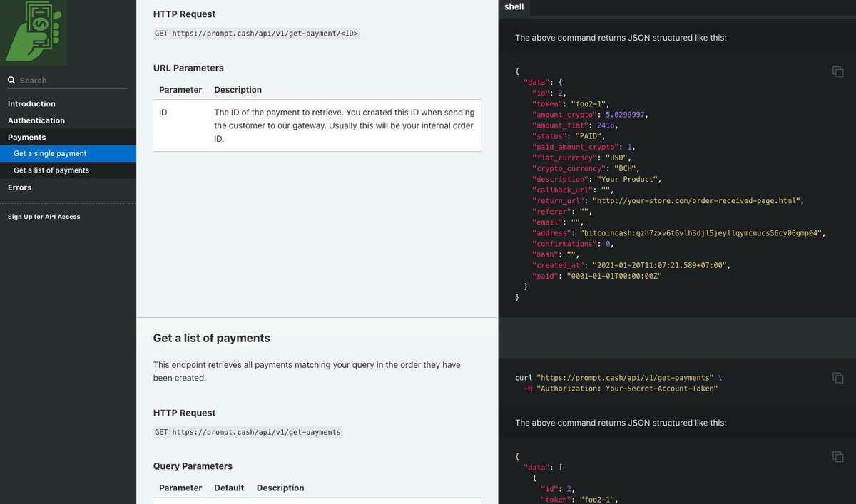Click the URL Parameters heading
Image resolution: width=856 pixels, height=504 pixels.
click(x=188, y=68)
